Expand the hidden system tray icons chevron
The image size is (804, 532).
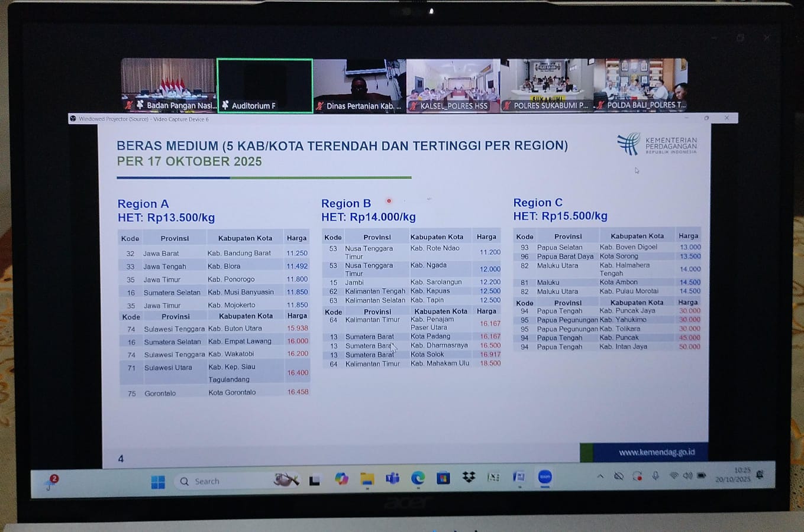click(x=600, y=476)
